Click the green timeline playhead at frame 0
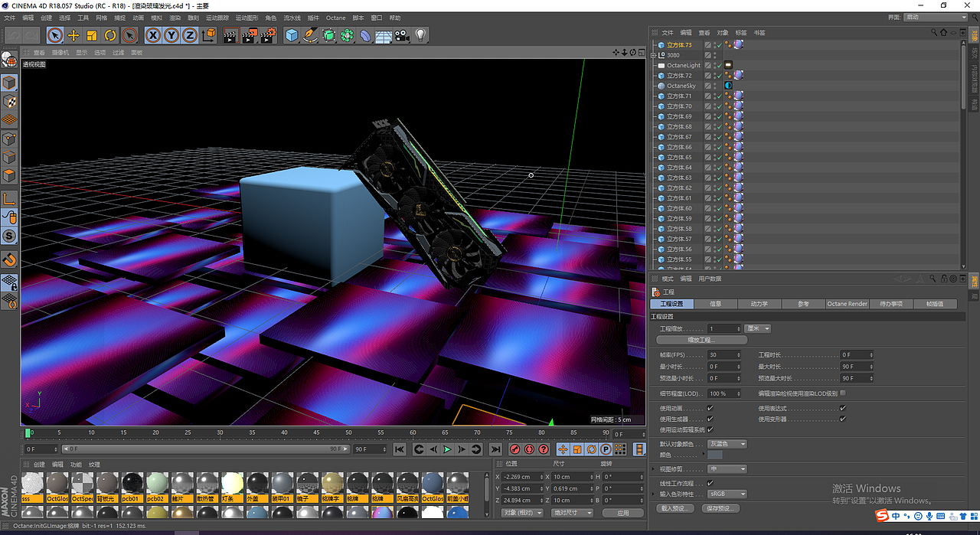 28,433
